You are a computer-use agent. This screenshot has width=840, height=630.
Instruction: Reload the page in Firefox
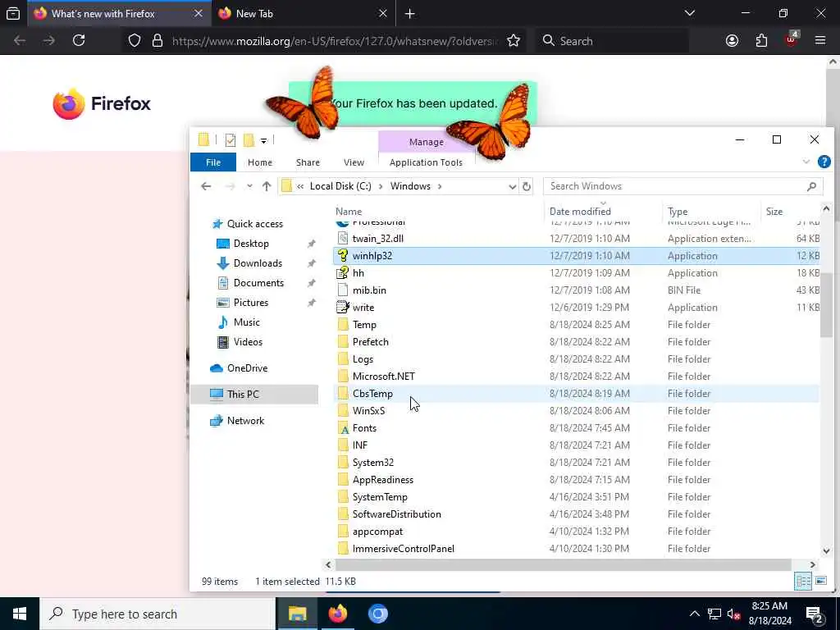79,41
